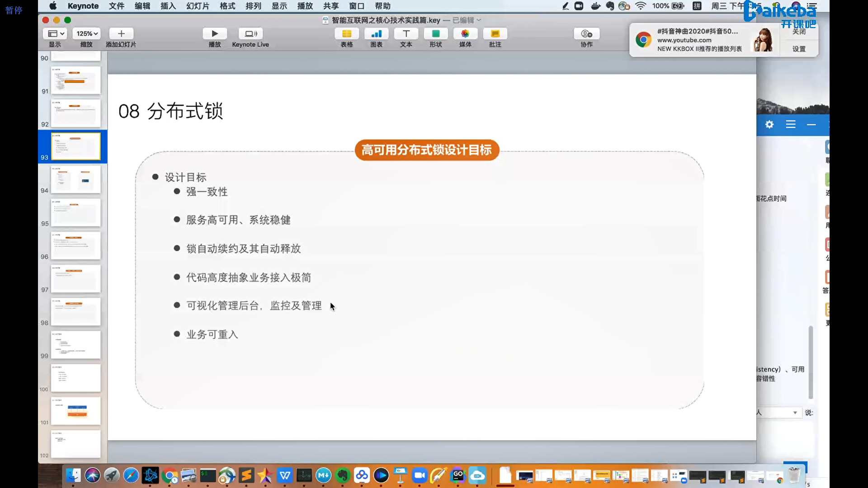Image resolution: width=868 pixels, height=488 pixels.
Task: Open Finder from the Dock
Action: pos(73,475)
